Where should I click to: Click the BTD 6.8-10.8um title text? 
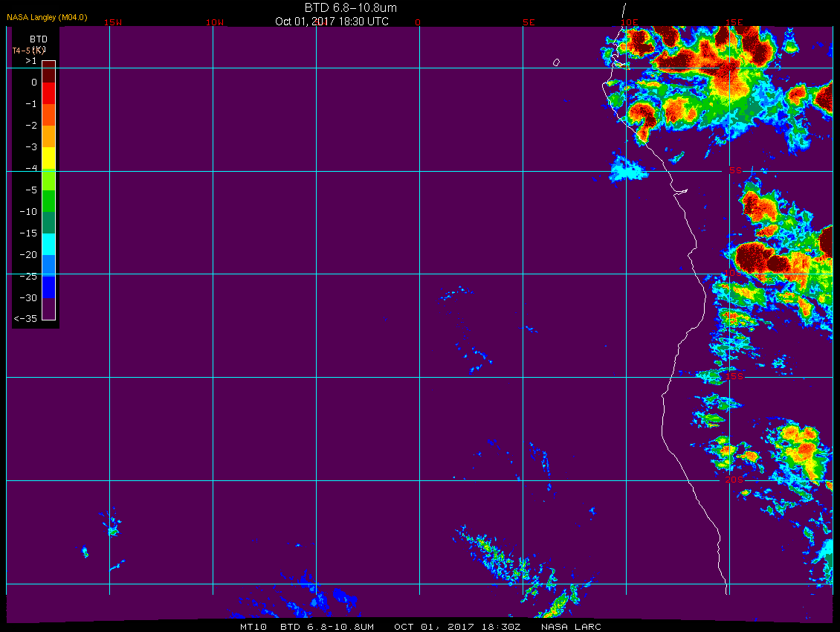click(350, 7)
